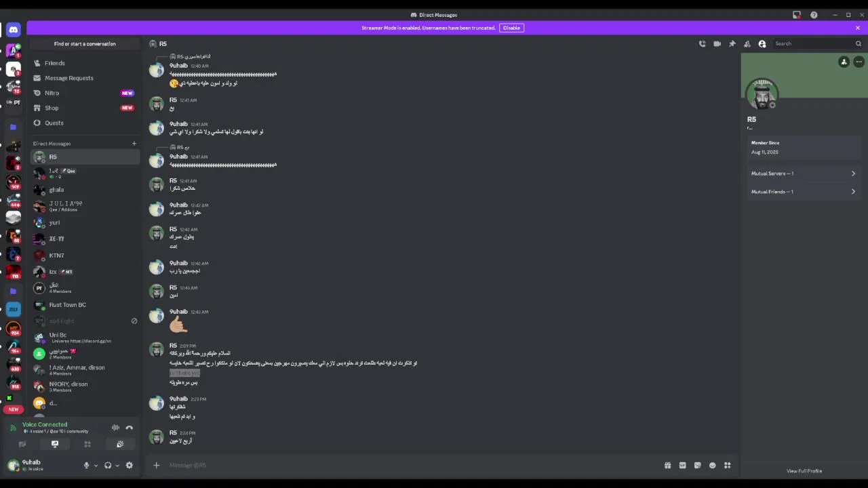Open User Settings gear
The image size is (868, 488).
(x=129, y=465)
